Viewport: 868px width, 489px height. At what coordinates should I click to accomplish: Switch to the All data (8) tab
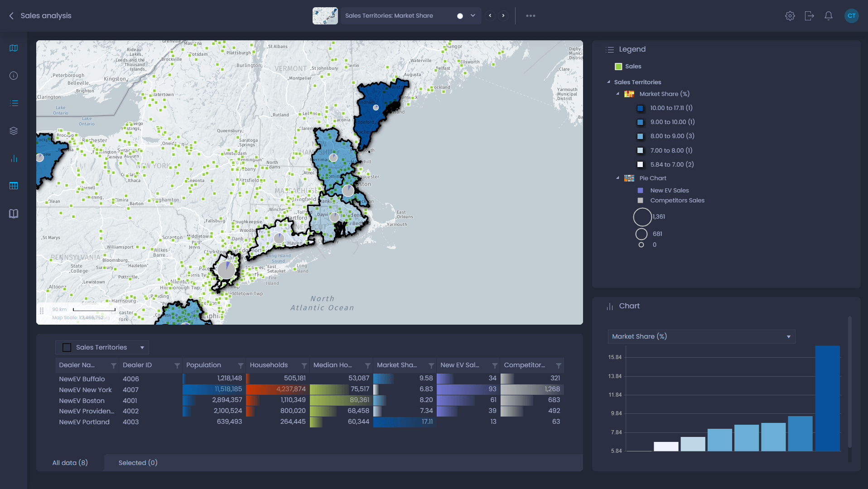point(70,463)
